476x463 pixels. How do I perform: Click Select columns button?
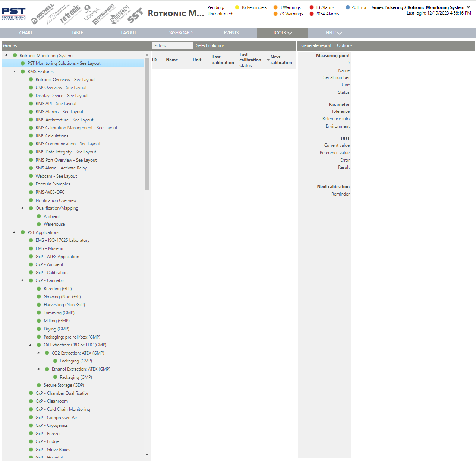coord(210,45)
